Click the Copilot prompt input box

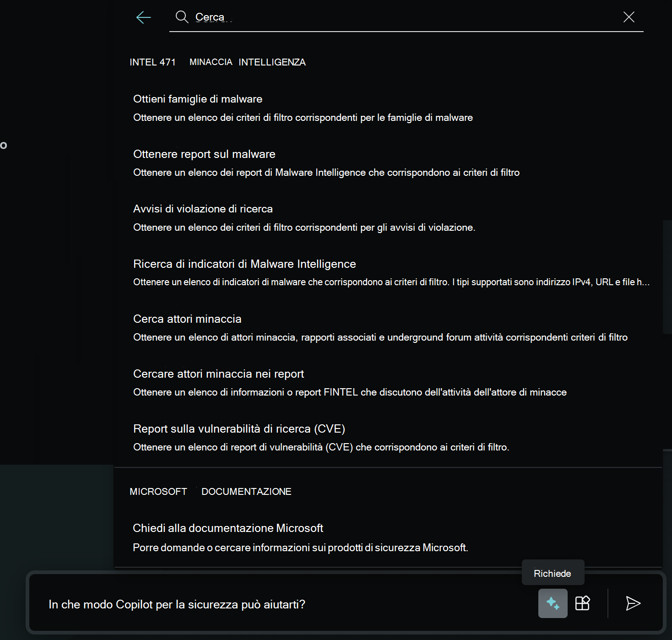(275, 604)
